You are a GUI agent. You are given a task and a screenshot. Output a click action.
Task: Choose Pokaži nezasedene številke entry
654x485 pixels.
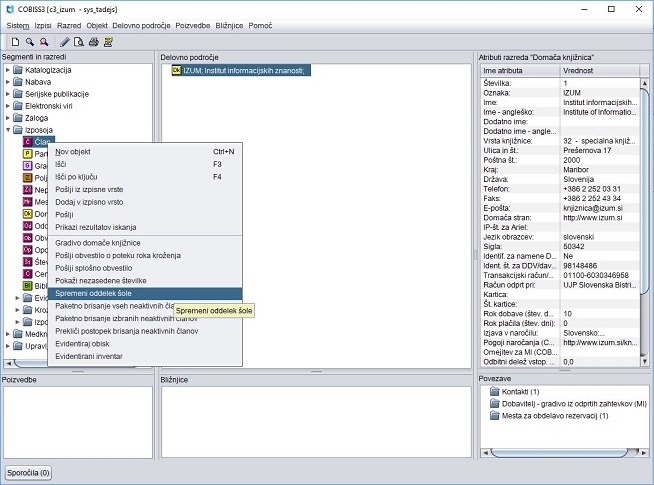tap(145, 281)
